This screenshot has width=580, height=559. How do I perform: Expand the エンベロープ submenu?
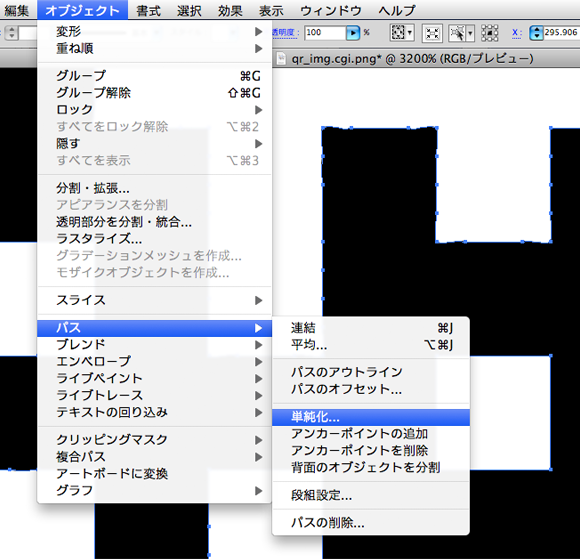[155, 361]
